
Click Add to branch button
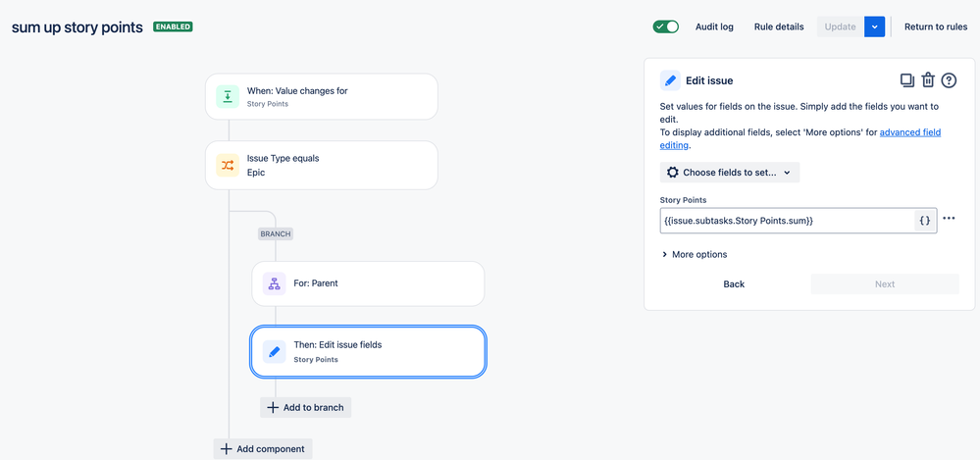(306, 407)
